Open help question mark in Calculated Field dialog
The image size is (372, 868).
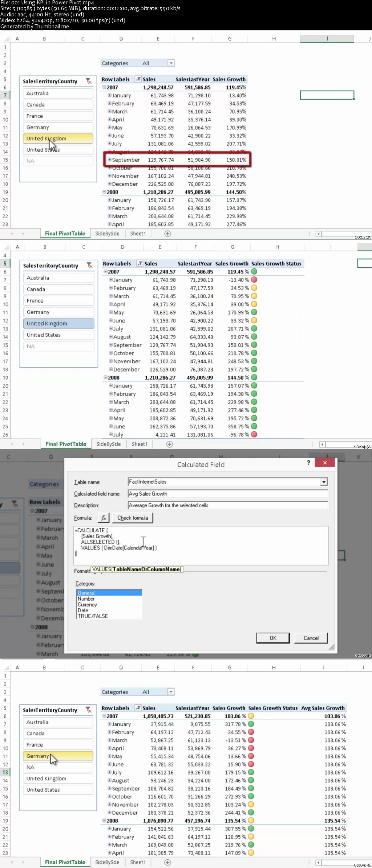click(x=308, y=463)
